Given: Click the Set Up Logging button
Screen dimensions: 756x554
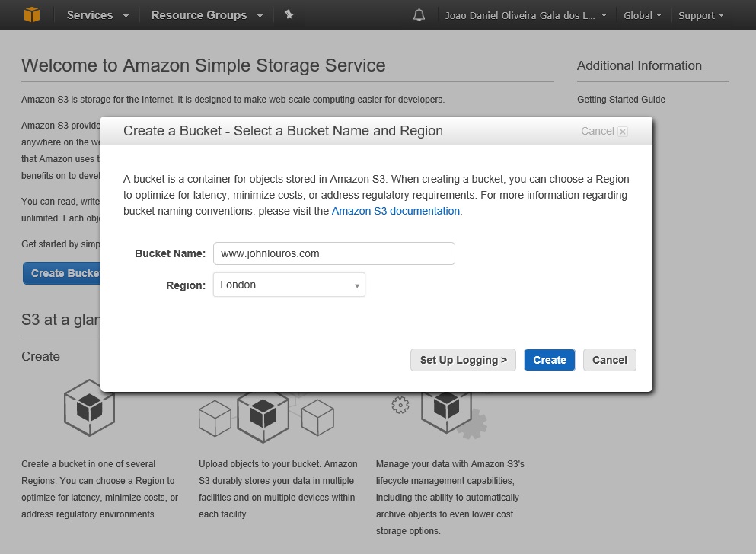Looking at the screenshot, I should pyautogui.click(x=462, y=359).
